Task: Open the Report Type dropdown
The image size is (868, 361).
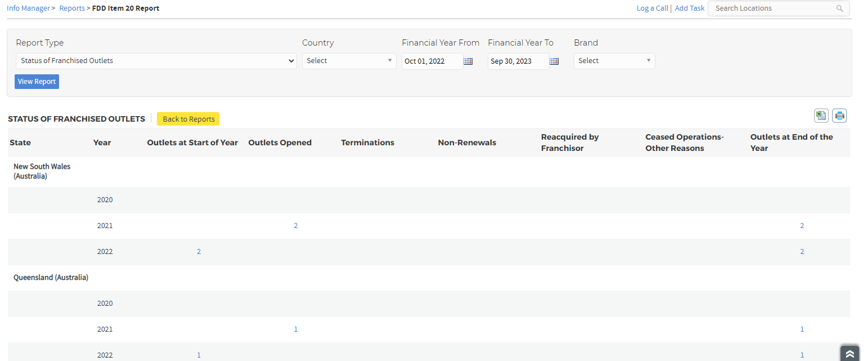Action: (x=156, y=61)
